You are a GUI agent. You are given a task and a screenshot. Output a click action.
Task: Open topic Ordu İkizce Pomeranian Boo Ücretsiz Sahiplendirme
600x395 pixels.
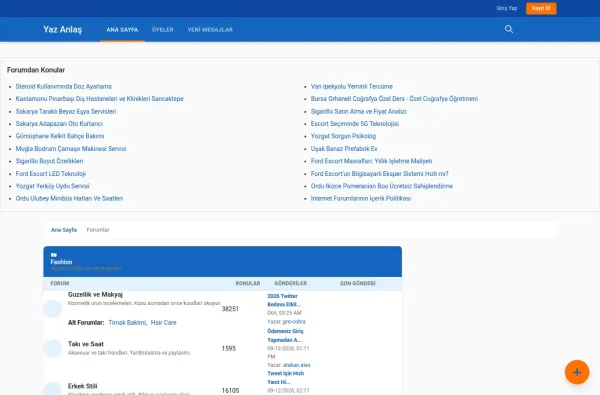382,186
